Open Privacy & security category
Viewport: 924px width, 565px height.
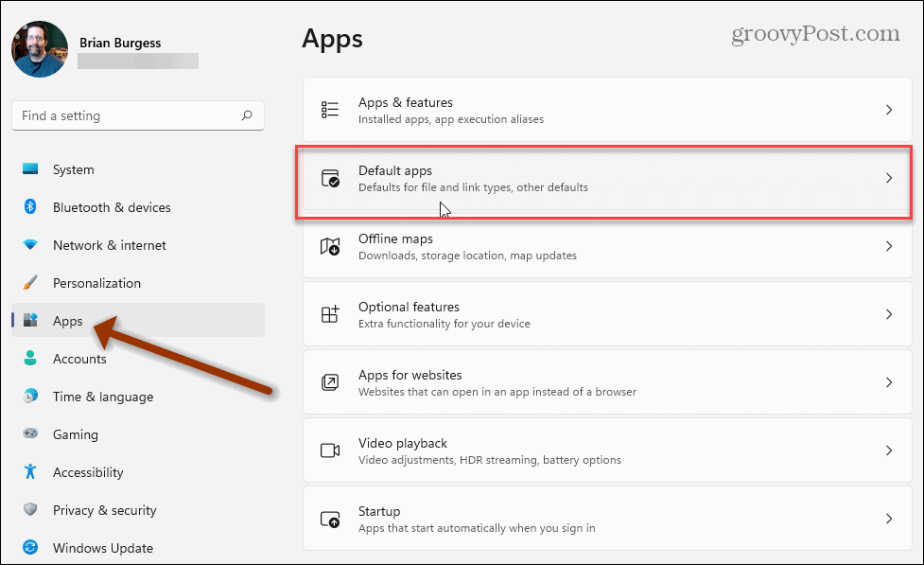[138, 509]
